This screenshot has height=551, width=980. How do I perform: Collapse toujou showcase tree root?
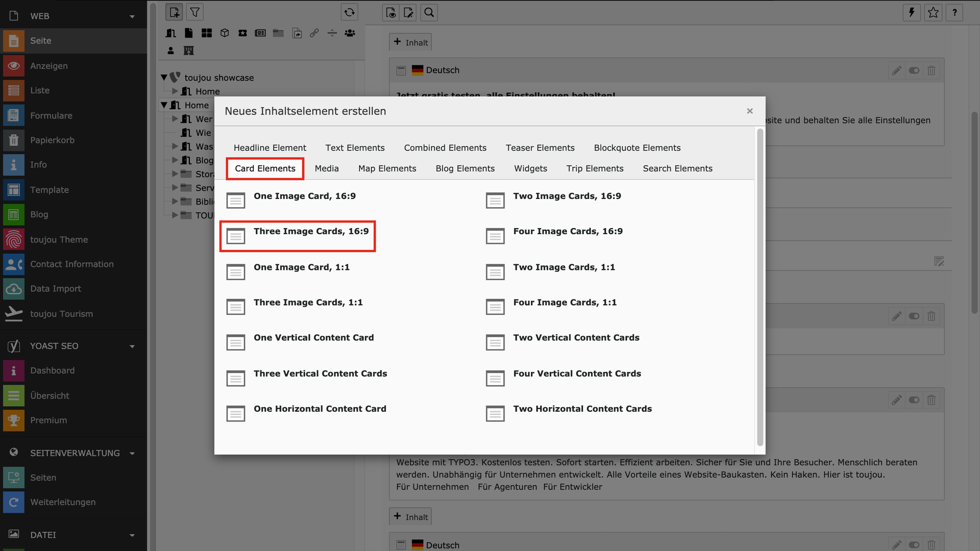coord(164,78)
